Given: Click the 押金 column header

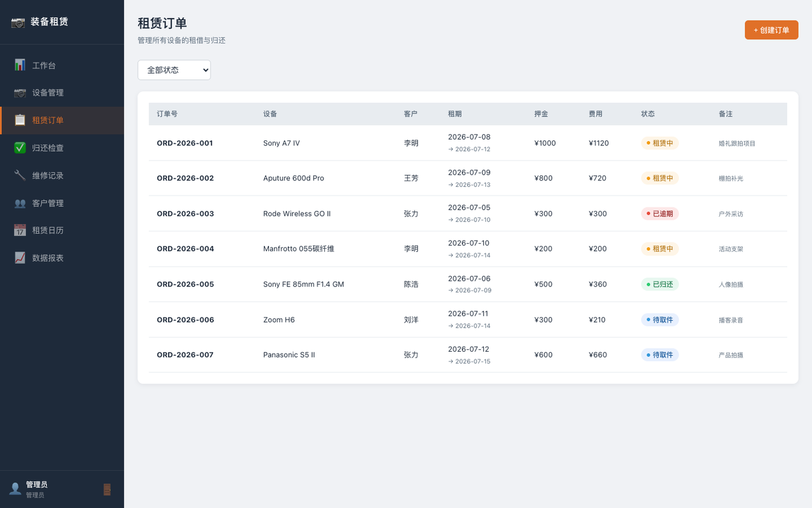Looking at the screenshot, I should tap(541, 114).
